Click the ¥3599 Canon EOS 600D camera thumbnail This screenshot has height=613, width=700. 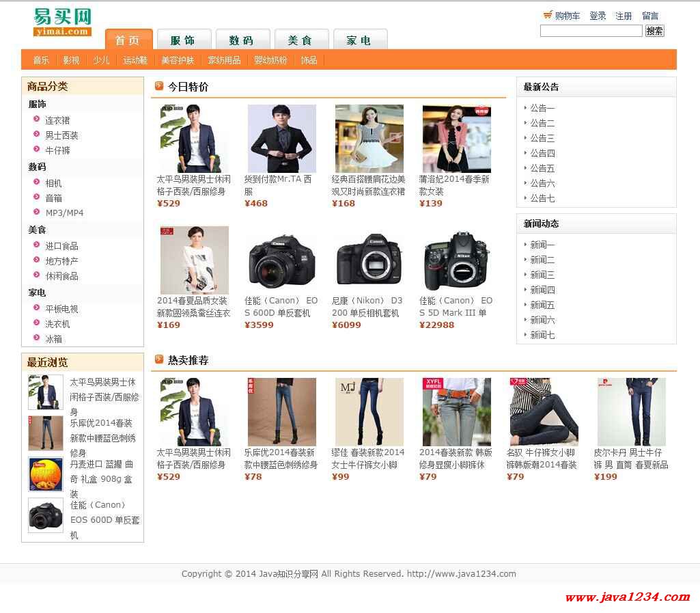click(281, 260)
